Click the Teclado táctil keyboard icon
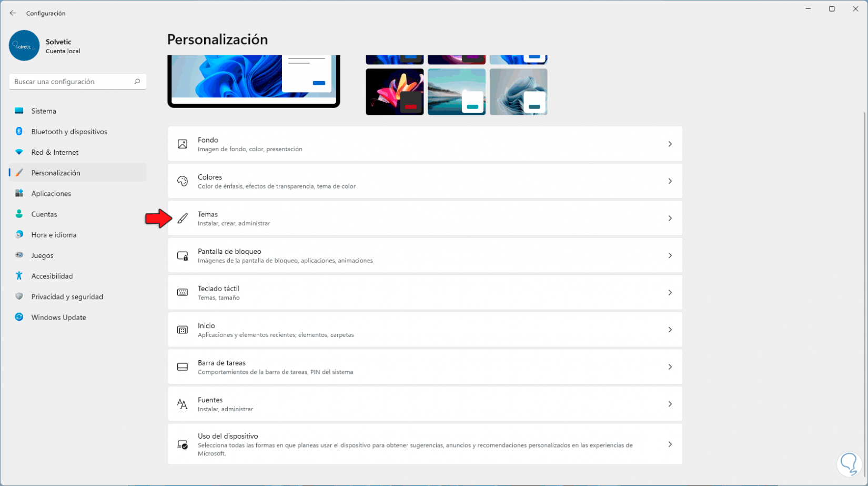Image resolution: width=868 pixels, height=486 pixels. pyautogui.click(x=183, y=293)
